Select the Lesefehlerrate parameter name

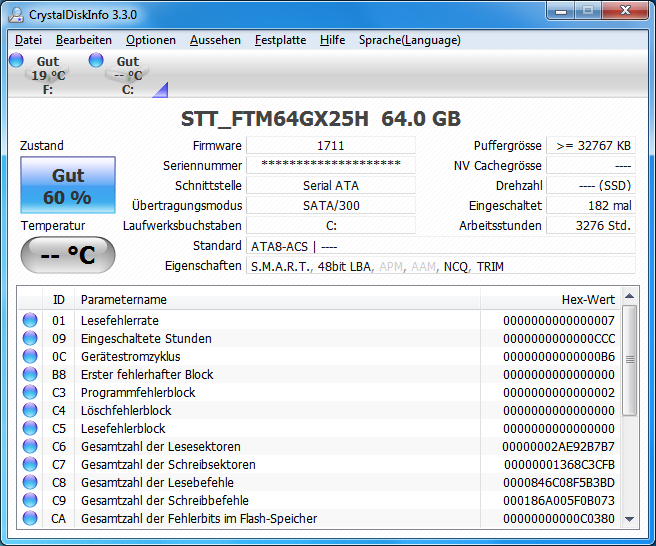point(120,320)
